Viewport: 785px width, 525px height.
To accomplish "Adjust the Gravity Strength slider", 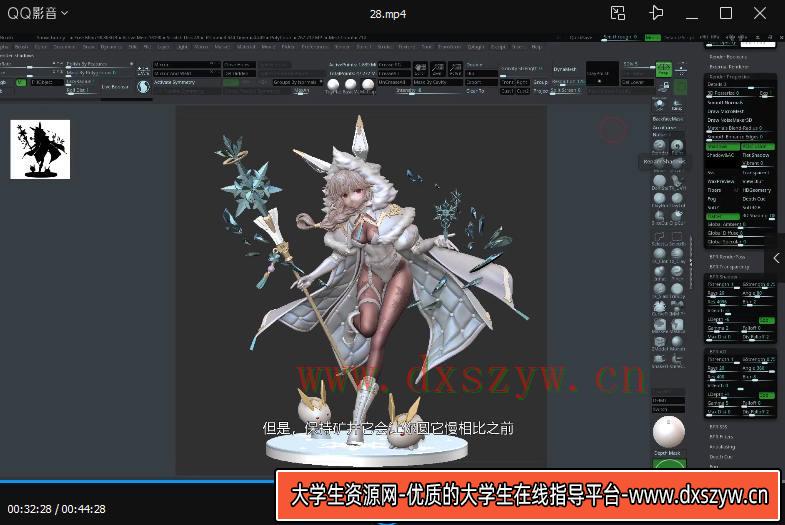I will [x=522, y=70].
